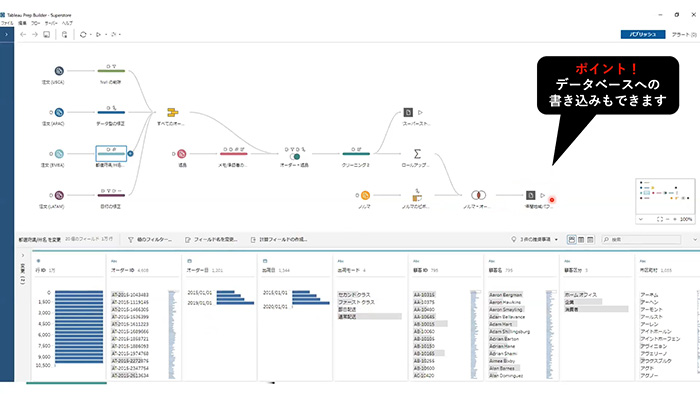Viewport: 700px width, 394px height.
Task: Open the recommendations lightbulb dropdown
Action: tap(534, 240)
